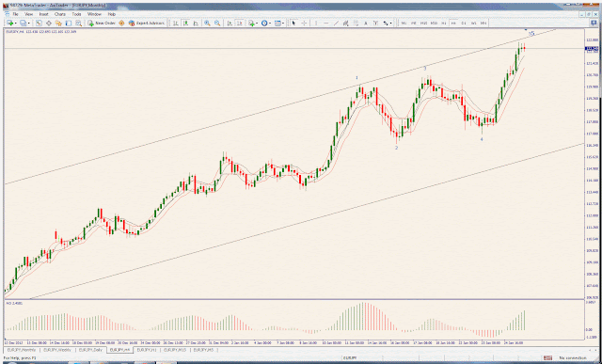Click the Zoom In magnifier icon
This screenshot has width=602, height=364.
(207, 23)
